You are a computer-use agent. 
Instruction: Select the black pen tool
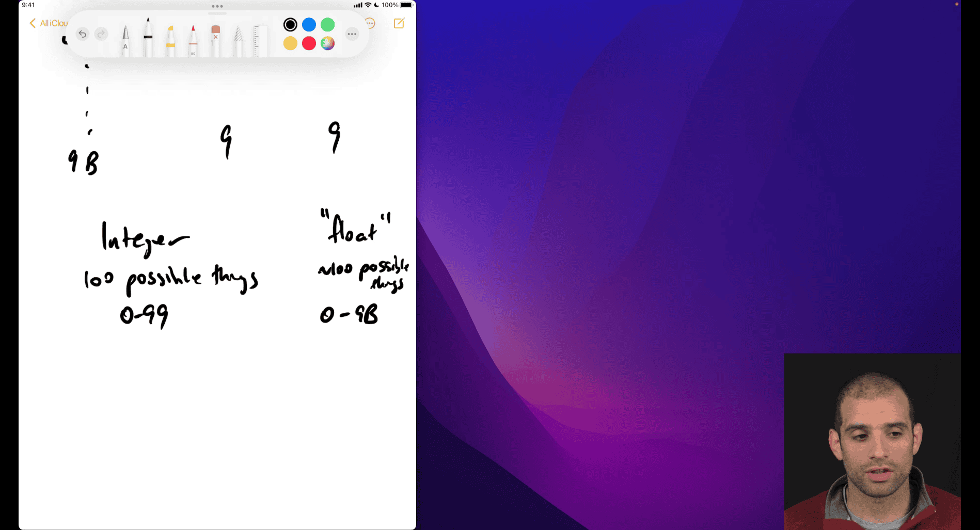pos(148,38)
